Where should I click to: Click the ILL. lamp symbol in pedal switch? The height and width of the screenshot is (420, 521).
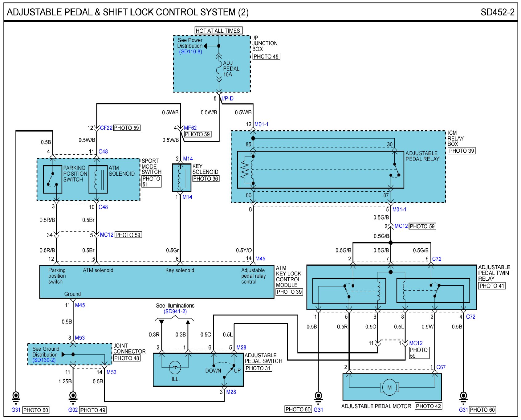click(175, 367)
